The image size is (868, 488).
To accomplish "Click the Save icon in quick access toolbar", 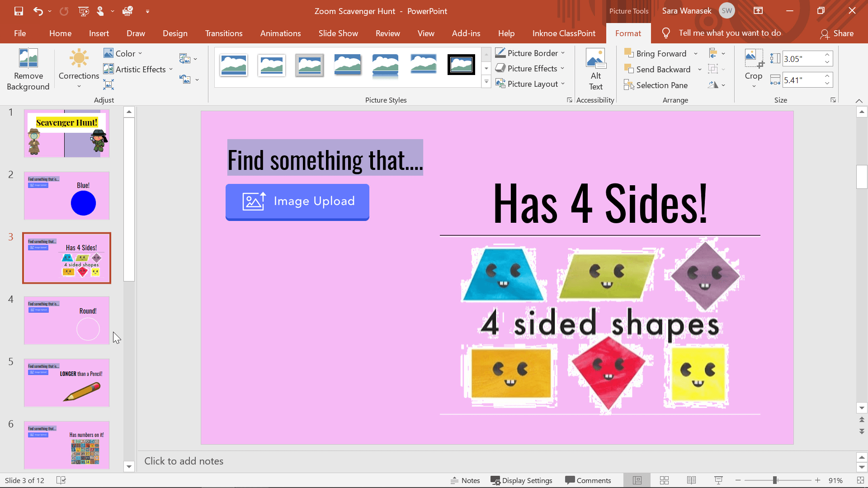I will click(19, 11).
